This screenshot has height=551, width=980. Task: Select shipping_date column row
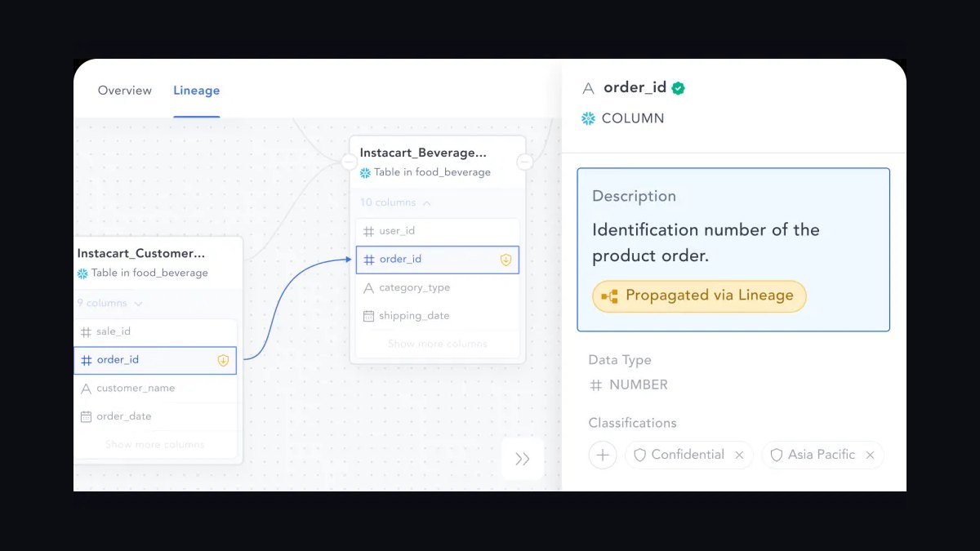click(437, 316)
